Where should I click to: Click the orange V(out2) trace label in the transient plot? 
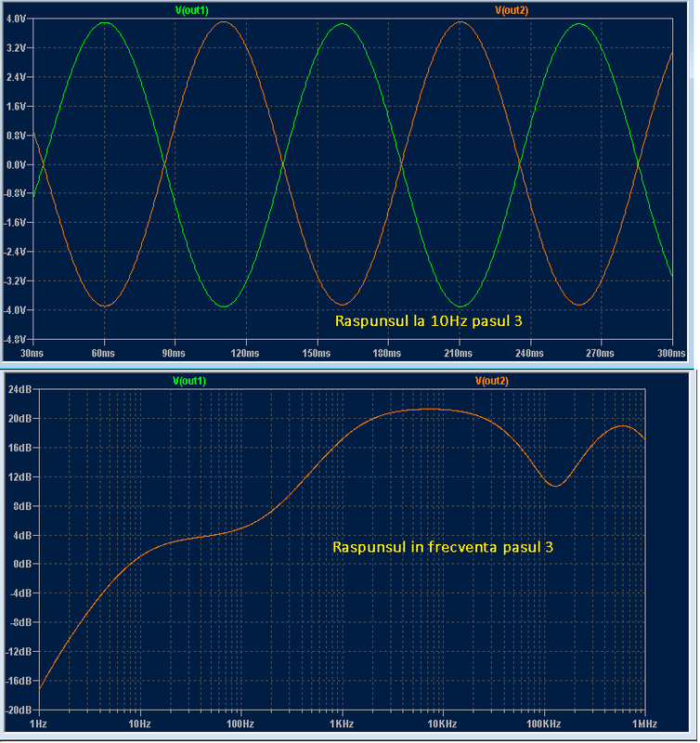[x=512, y=10]
